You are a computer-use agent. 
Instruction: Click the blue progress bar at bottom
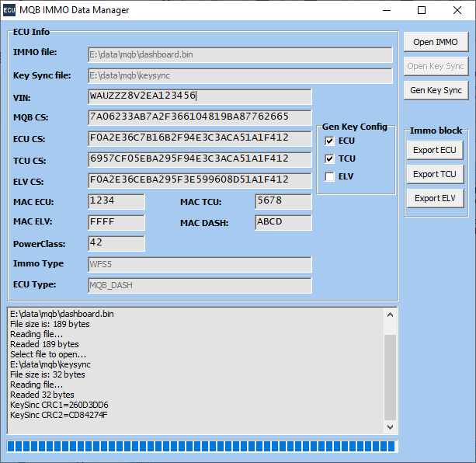202,446
